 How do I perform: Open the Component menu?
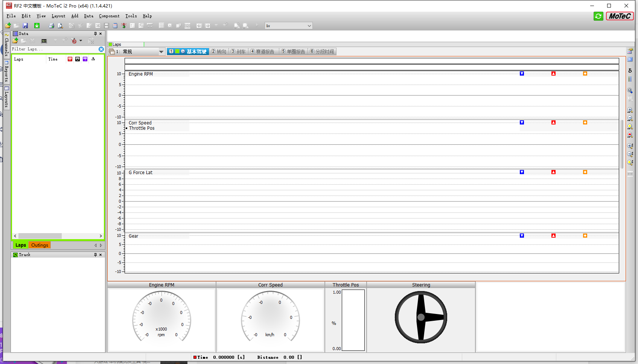109,16
